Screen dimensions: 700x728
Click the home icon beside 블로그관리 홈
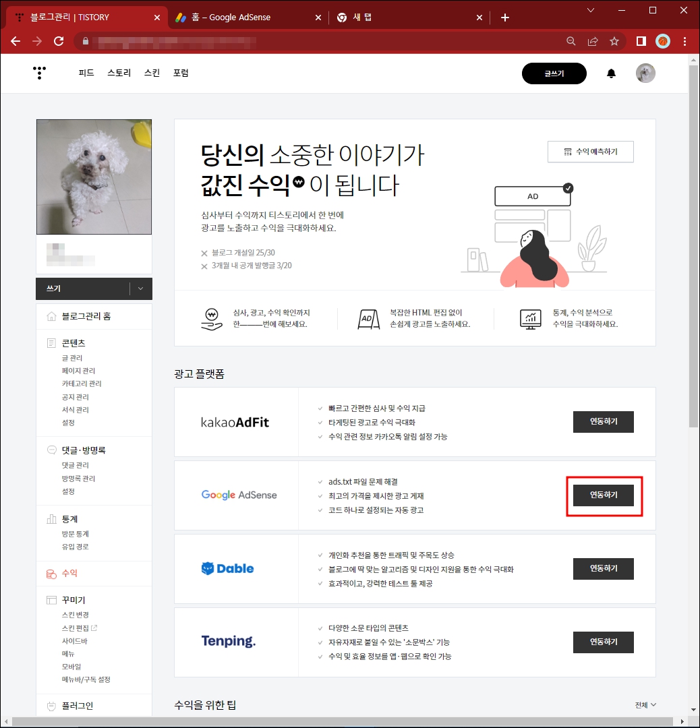[53, 315]
